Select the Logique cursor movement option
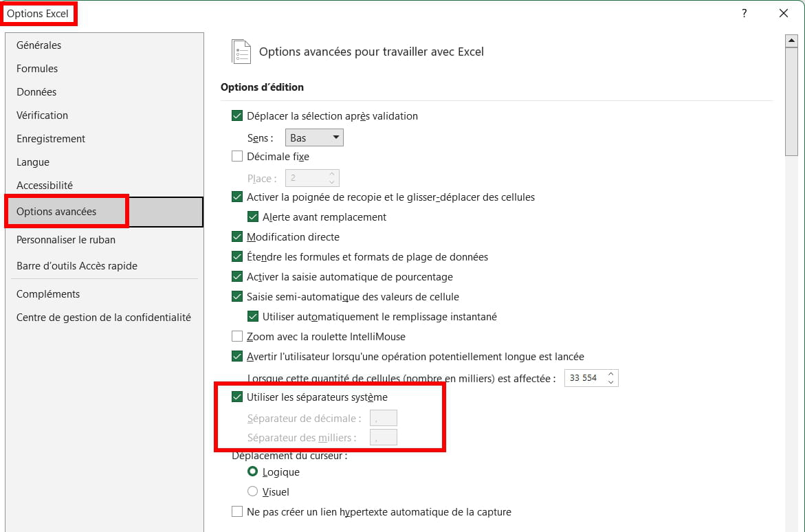Viewport: 805px width, 532px height. click(x=252, y=472)
